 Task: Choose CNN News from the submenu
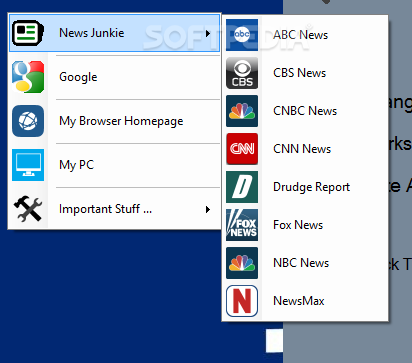[x=305, y=149]
